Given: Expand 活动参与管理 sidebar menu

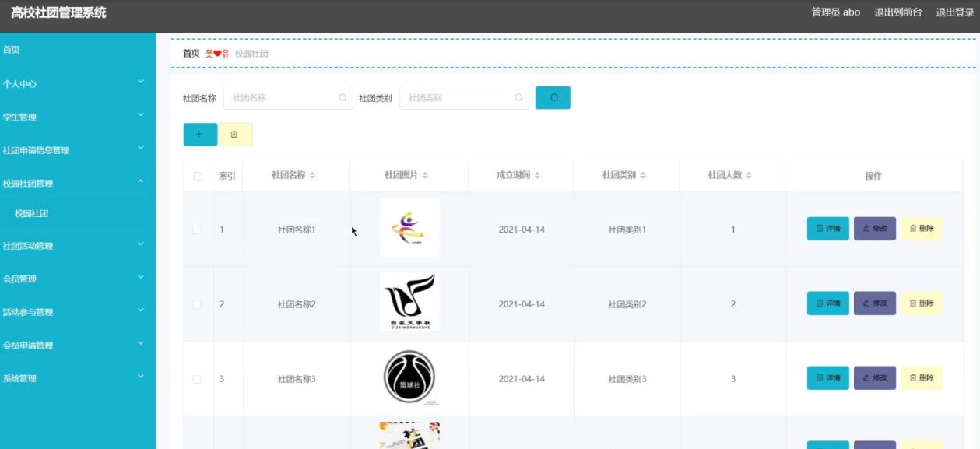Looking at the screenshot, I should (x=78, y=312).
